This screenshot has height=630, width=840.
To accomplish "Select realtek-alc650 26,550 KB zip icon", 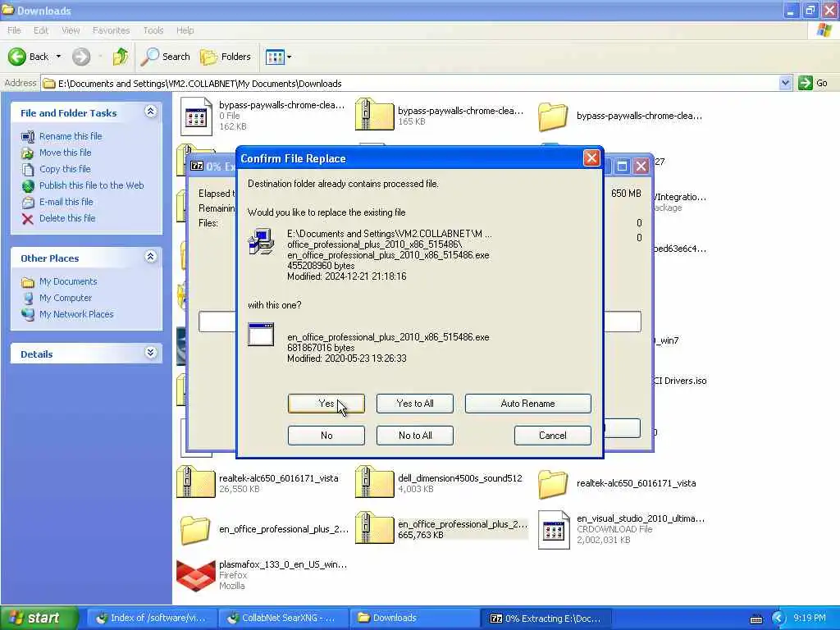I will tap(195, 482).
